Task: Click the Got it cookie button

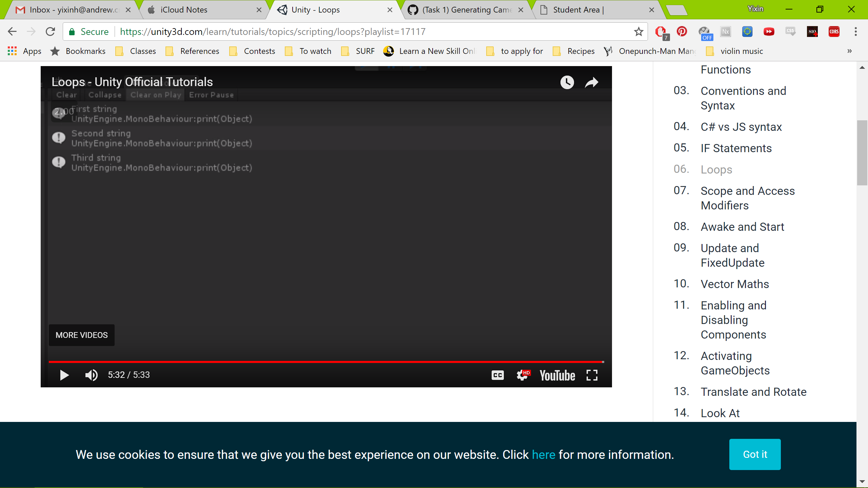Action: [755, 454]
